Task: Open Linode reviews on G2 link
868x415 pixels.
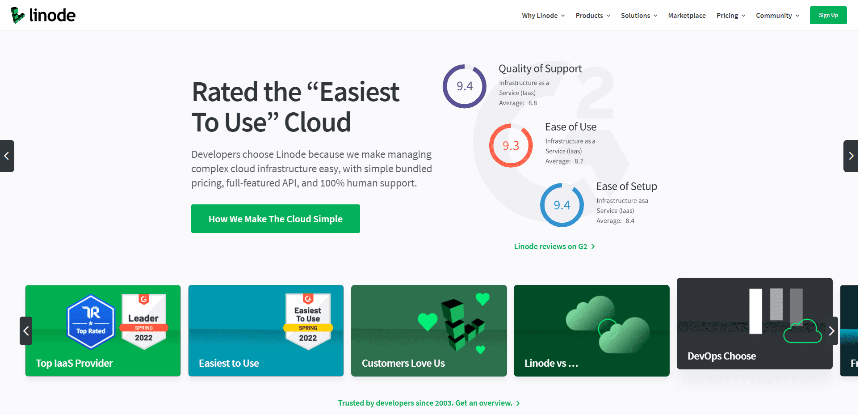Action: (x=554, y=246)
